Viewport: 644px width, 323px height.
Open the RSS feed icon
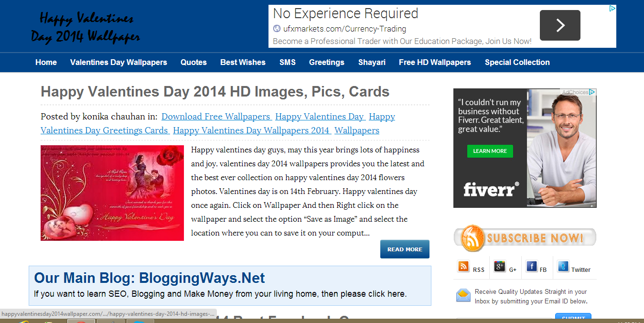click(463, 267)
